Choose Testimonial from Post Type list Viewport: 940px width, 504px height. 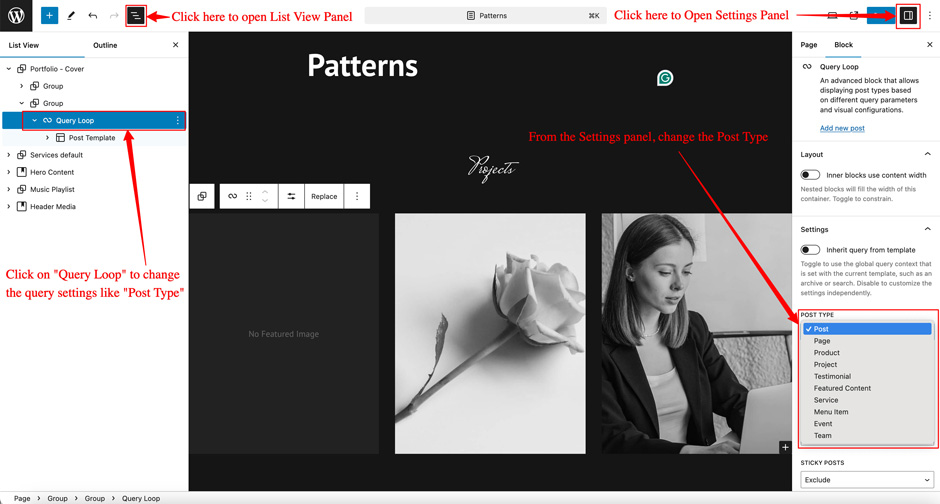[x=832, y=376]
